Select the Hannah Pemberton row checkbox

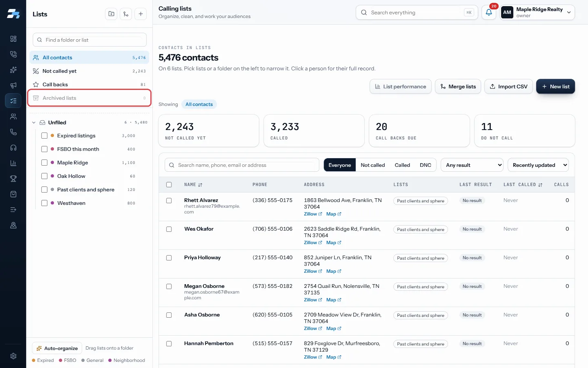click(169, 344)
